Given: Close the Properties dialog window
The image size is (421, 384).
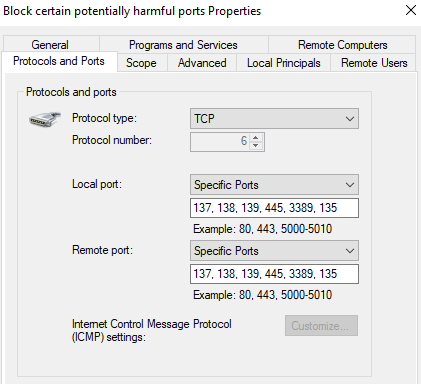Looking at the screenshot, I should point(411,10).
